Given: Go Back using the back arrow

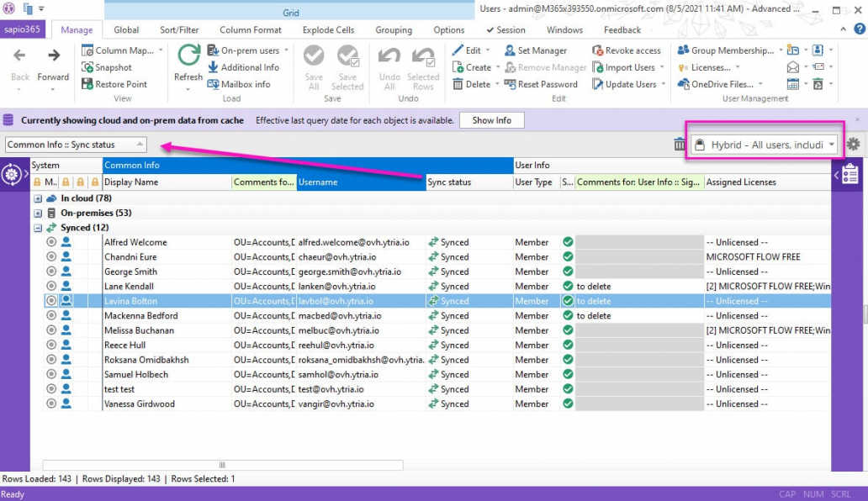Looking at the screenshot, I should pyautogui.click(x=19, y=55).
